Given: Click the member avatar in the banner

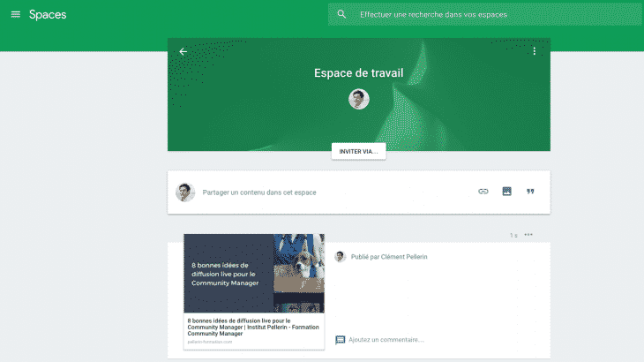Looking at the screenshot, I should click(358, 100).
